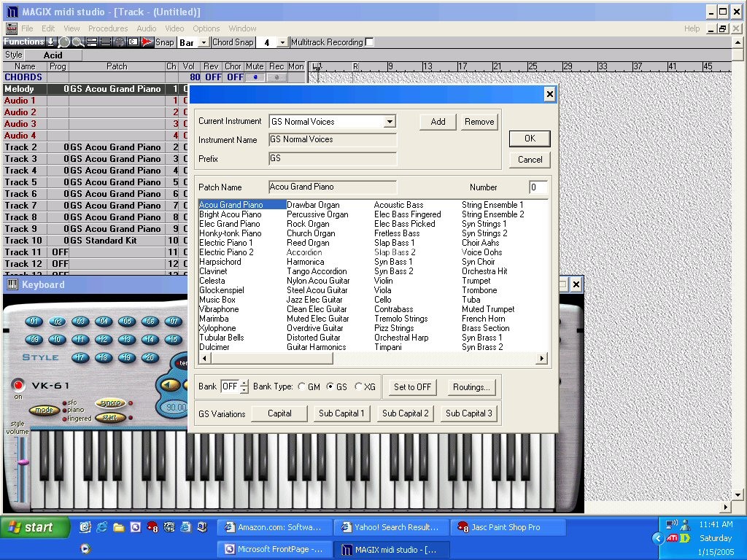Select Church Organ in the patch list
Screen dimensions: 747x560
coord(311,233)
